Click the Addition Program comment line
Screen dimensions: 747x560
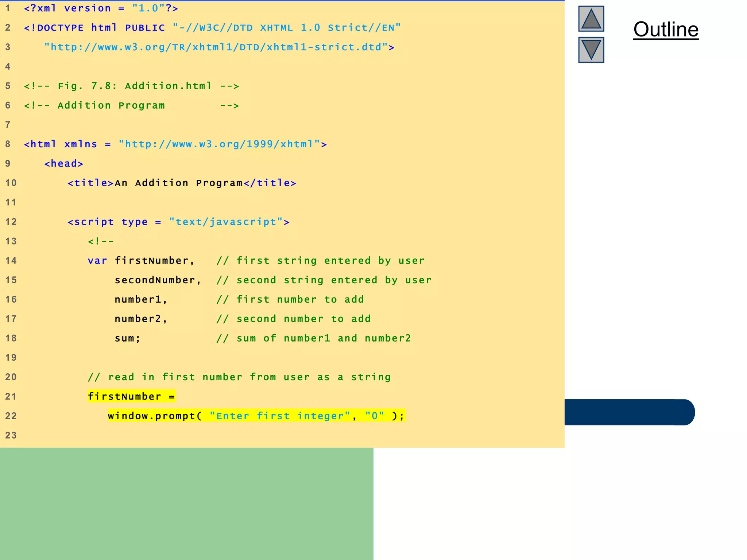point(131,105)
